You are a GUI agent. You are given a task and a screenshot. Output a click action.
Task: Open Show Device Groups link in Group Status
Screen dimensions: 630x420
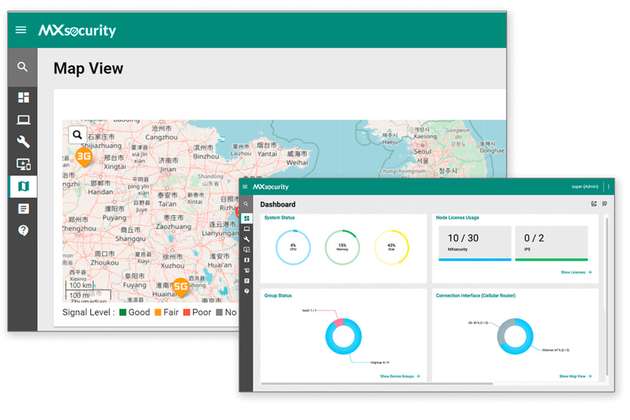[400, 376]
